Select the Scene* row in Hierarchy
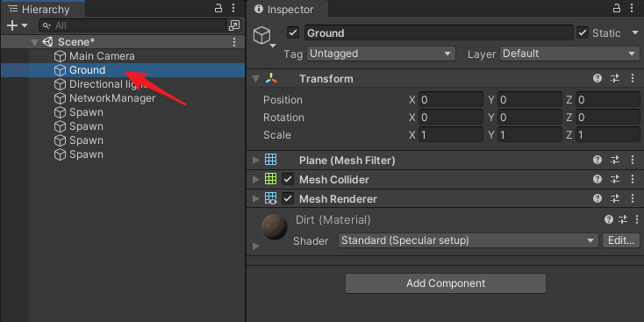This screenshot has width=644, height=322. [123, 42]
